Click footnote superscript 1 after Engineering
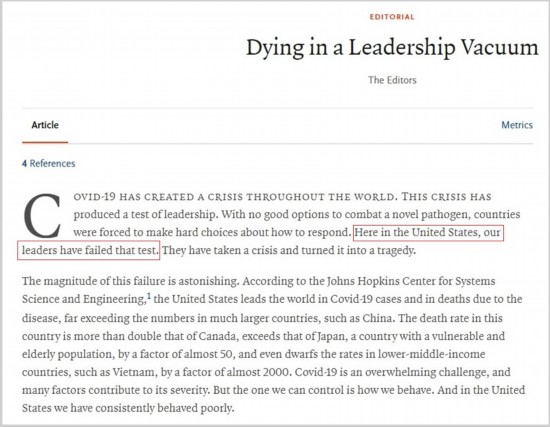Image resolution: width=550 pixels, height=427 pixels. click(x=149, y=297)
